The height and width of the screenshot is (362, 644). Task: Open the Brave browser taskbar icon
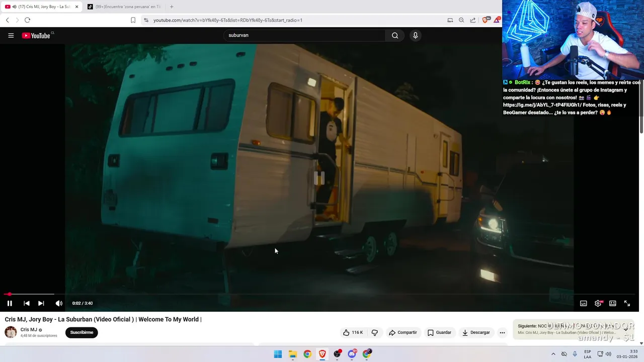323,354
